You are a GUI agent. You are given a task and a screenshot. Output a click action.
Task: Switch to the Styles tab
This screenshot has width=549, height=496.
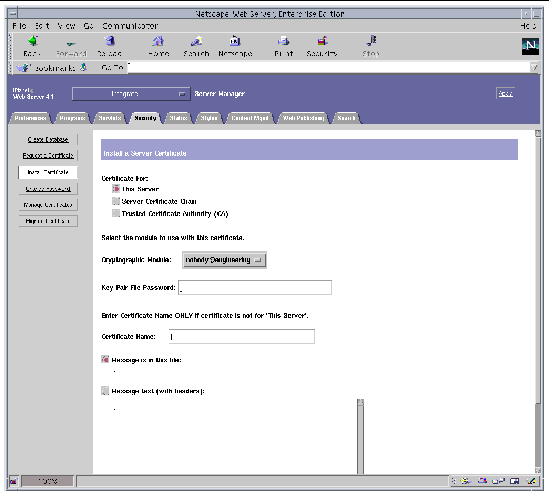(209, 118)
